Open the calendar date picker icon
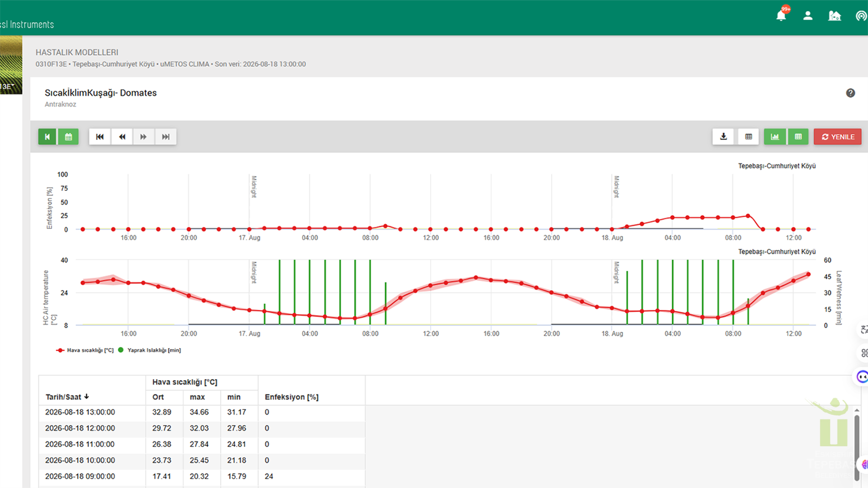The height and width of the screenshot is (488, 868). (x=68, y=137)
